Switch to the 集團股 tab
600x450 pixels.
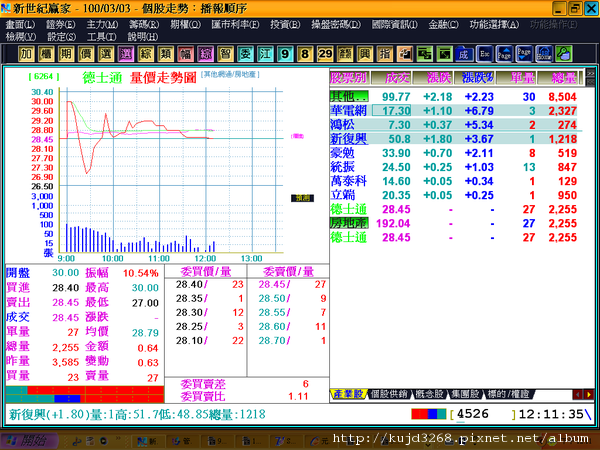tap(465, 394)
